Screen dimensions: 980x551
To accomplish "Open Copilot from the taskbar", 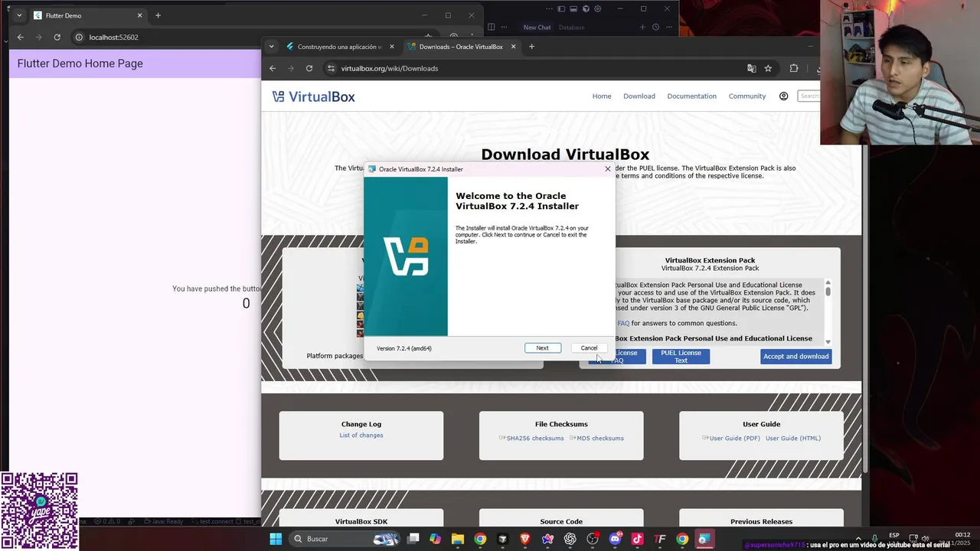I will 436,539.
